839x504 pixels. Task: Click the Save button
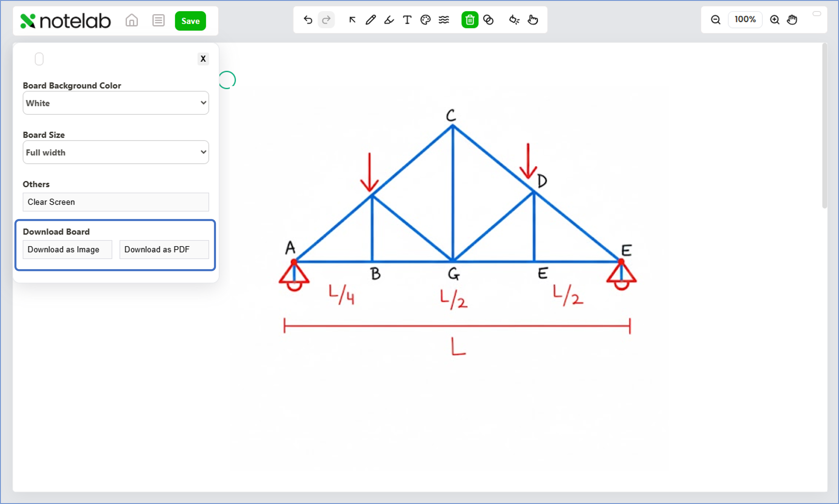pos(190,21)
